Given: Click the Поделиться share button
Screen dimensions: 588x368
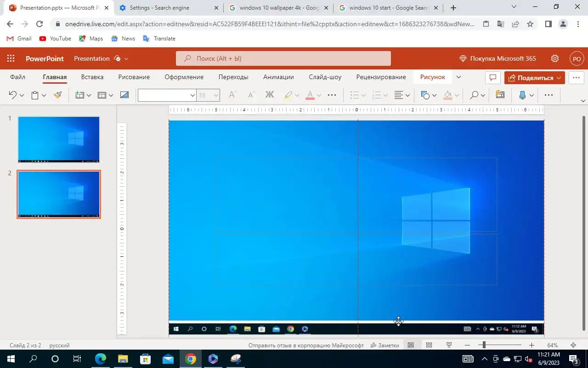Looking at the screenshot, I should pos(535,78).
